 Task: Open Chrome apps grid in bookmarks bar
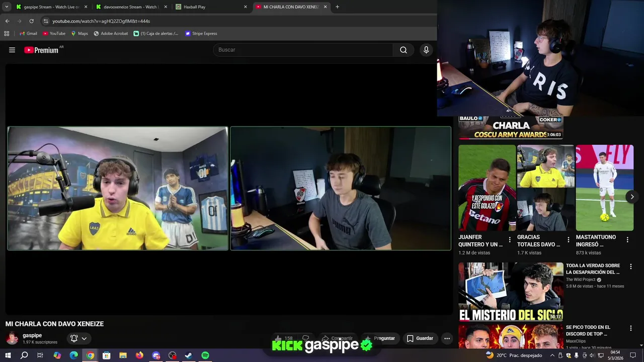pyautogui.click(x=7, y=34)
